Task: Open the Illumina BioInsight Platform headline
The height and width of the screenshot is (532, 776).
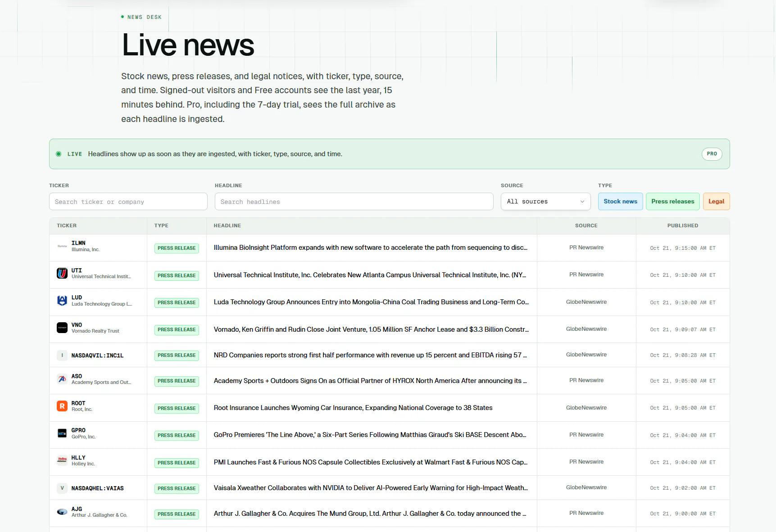Action: [371, 248]
